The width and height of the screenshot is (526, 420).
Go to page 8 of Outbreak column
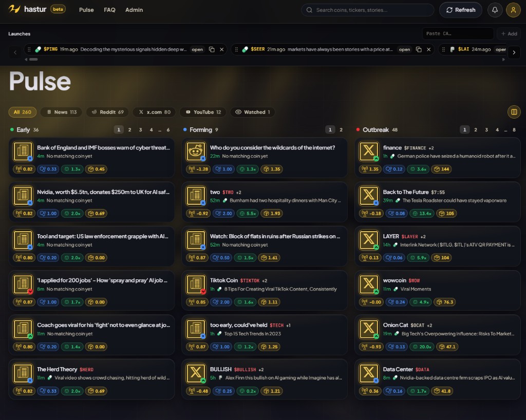(514, 130)
